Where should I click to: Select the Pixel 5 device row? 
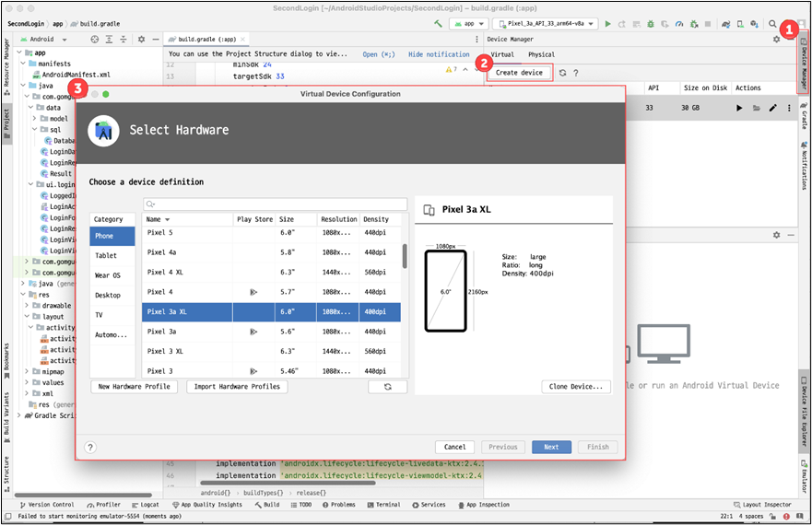point(271,233)
